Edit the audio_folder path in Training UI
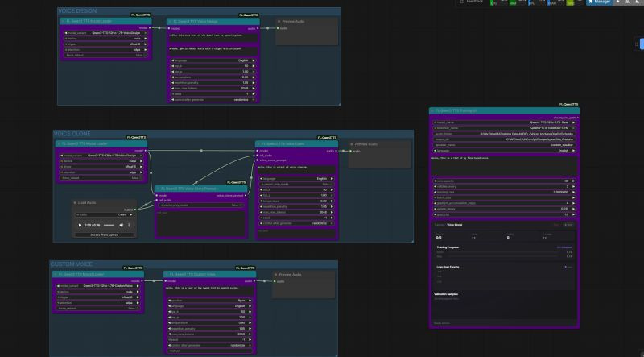 505,134
